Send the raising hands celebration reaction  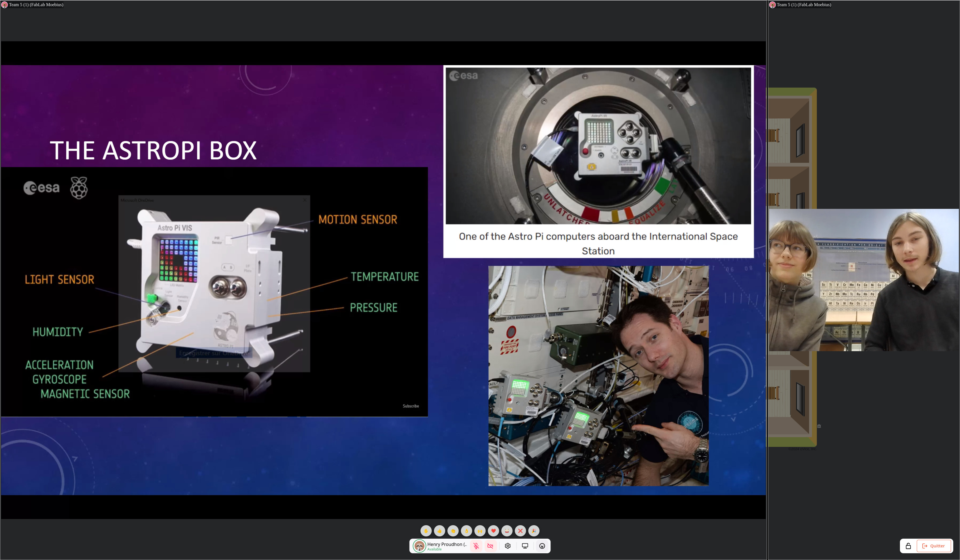pyautogui.click(x=480, y=531)
